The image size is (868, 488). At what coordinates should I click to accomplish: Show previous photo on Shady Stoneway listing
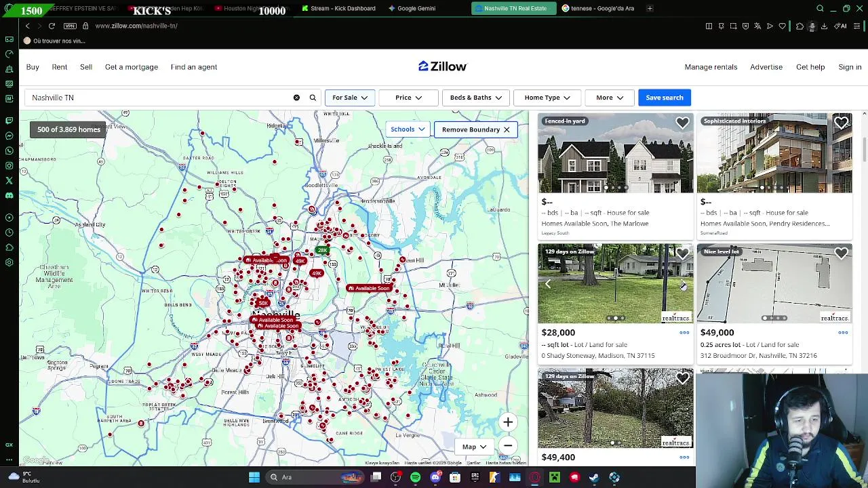click(x=548, y=284)
